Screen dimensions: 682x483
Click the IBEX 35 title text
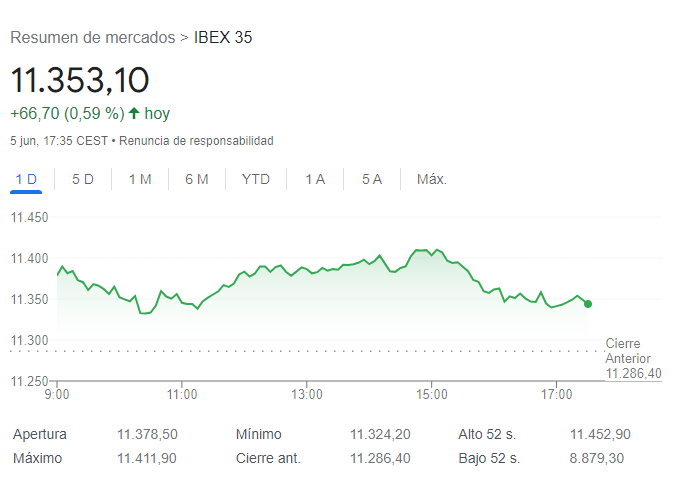pyautogui.click(x=223, y=38)
